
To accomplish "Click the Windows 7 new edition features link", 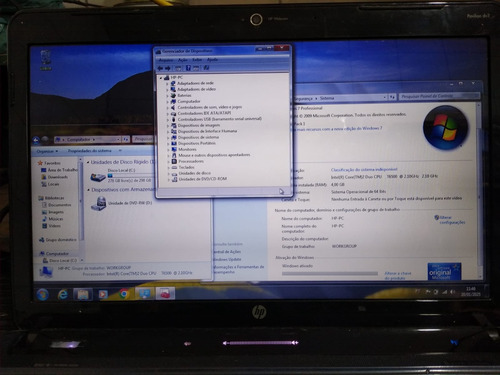I will 338,129.
